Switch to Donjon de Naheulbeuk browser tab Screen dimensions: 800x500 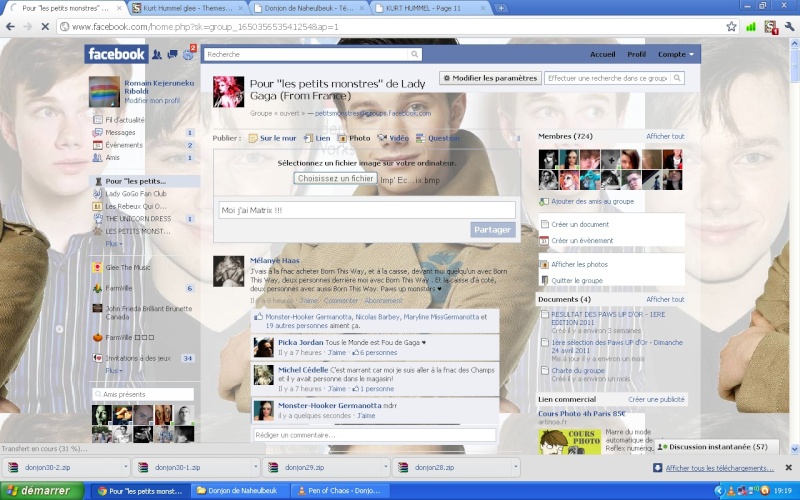click(x=309, y=8)
